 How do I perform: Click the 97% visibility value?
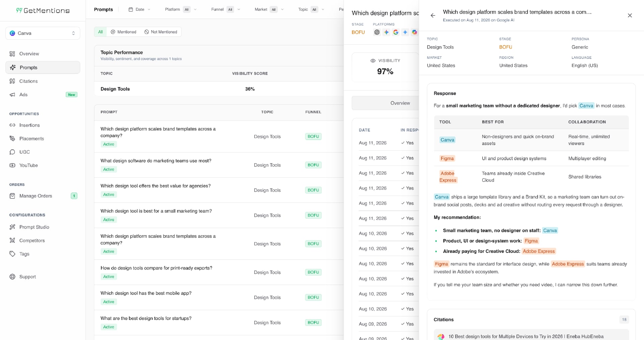coord(385,71)
